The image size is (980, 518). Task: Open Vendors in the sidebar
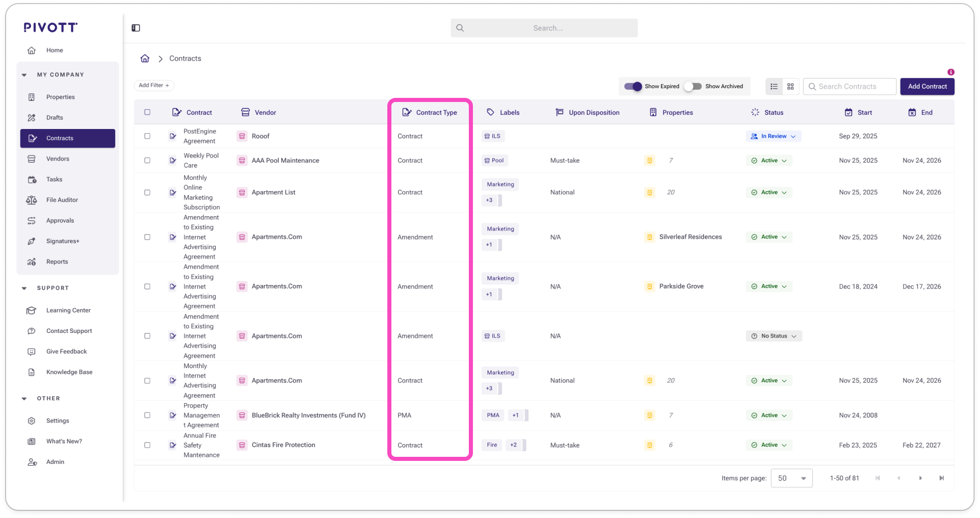68,159
